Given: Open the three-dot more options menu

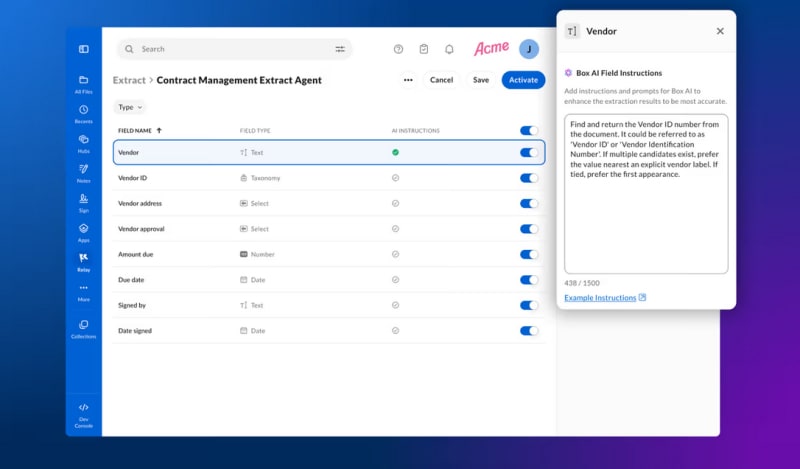Looking at the screenshot, I should pos(408,80).
